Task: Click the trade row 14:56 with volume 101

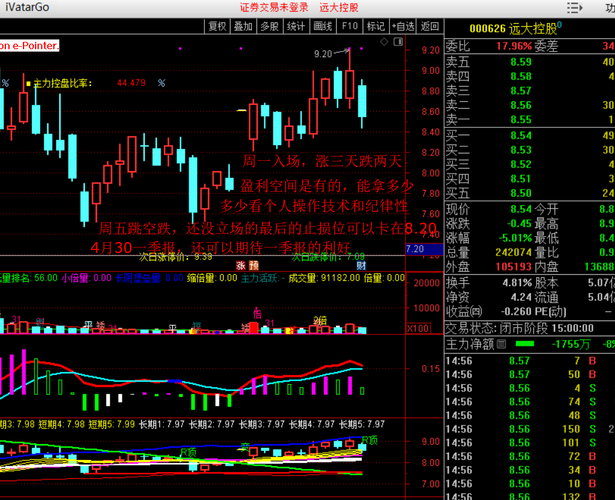Action: pos(524,443)
